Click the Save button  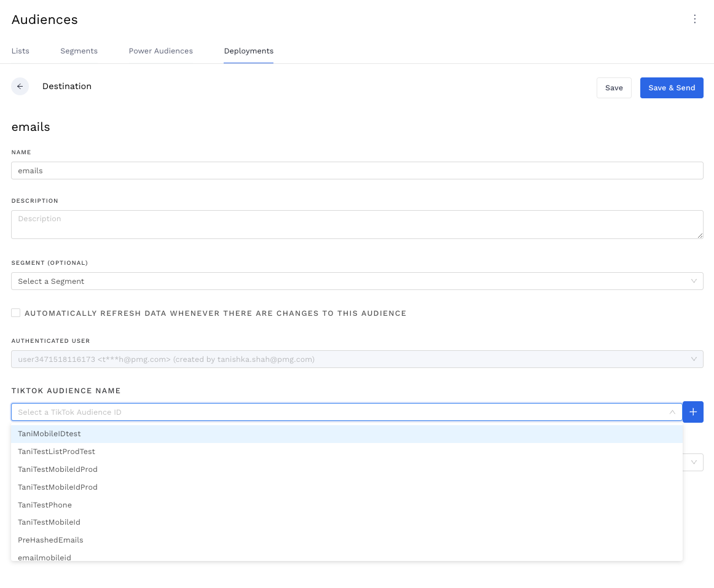click(613, 88)
